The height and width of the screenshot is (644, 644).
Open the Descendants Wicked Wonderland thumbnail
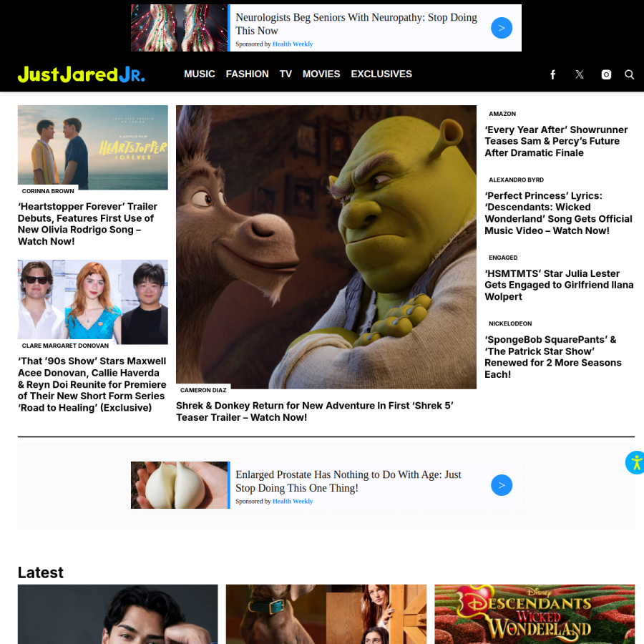click(x=535, y=614)
